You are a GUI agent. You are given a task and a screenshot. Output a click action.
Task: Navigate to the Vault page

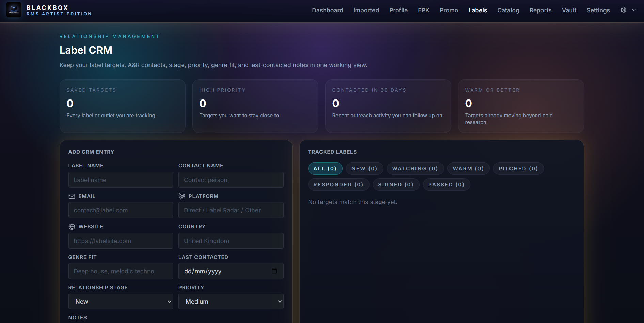(x=569, y=10)
